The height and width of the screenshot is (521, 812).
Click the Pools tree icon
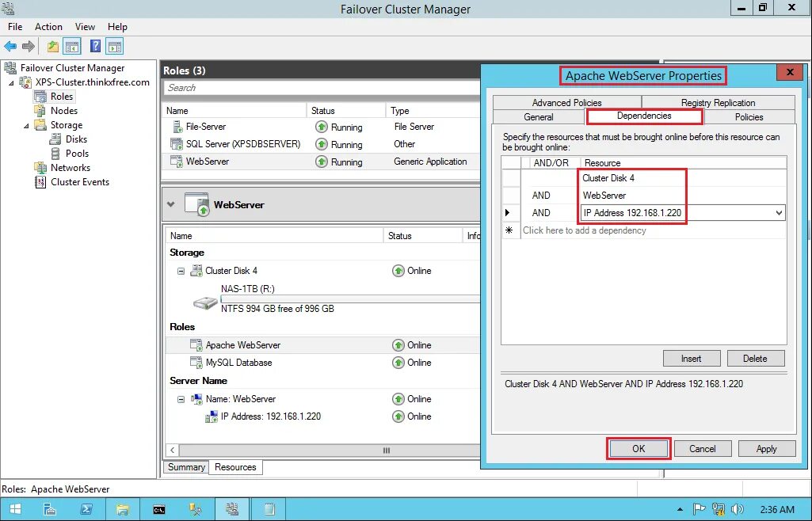pos(55,154)
